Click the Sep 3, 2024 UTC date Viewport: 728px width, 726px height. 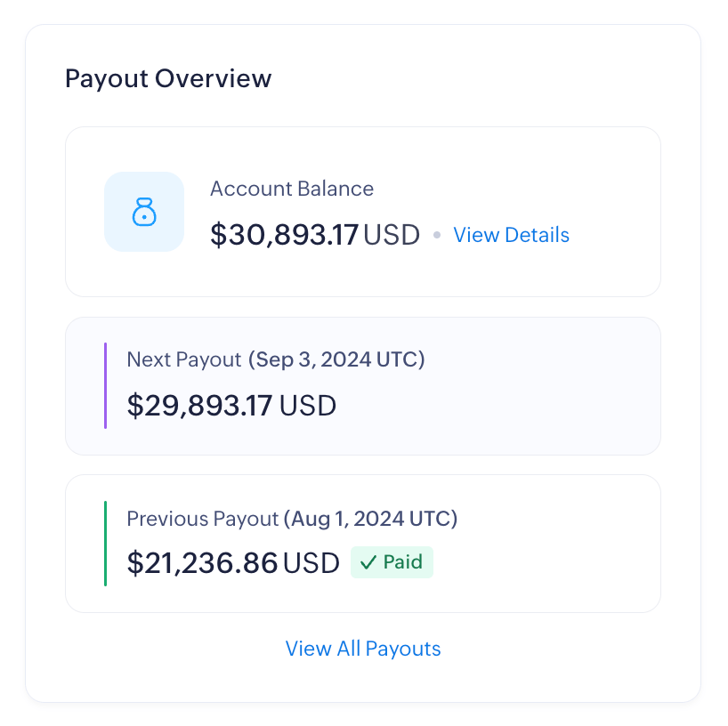point(336,359)
